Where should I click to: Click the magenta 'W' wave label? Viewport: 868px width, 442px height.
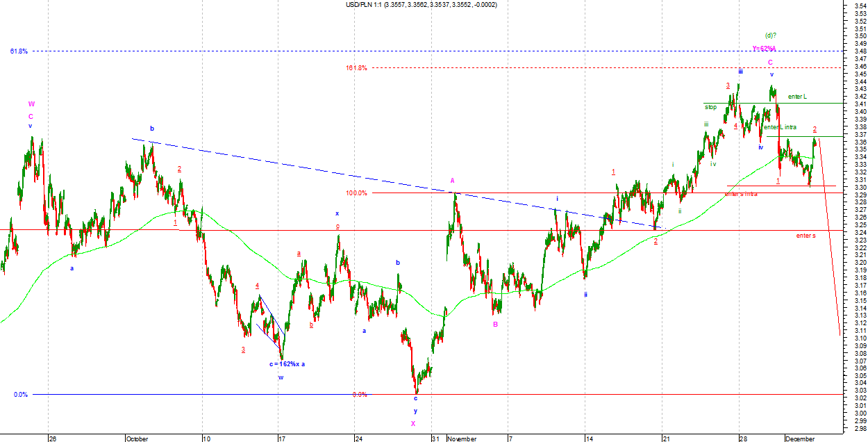(x=31, y=104)
